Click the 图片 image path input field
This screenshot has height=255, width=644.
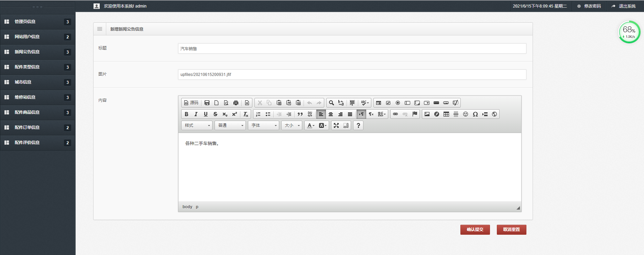coord(352,75)
